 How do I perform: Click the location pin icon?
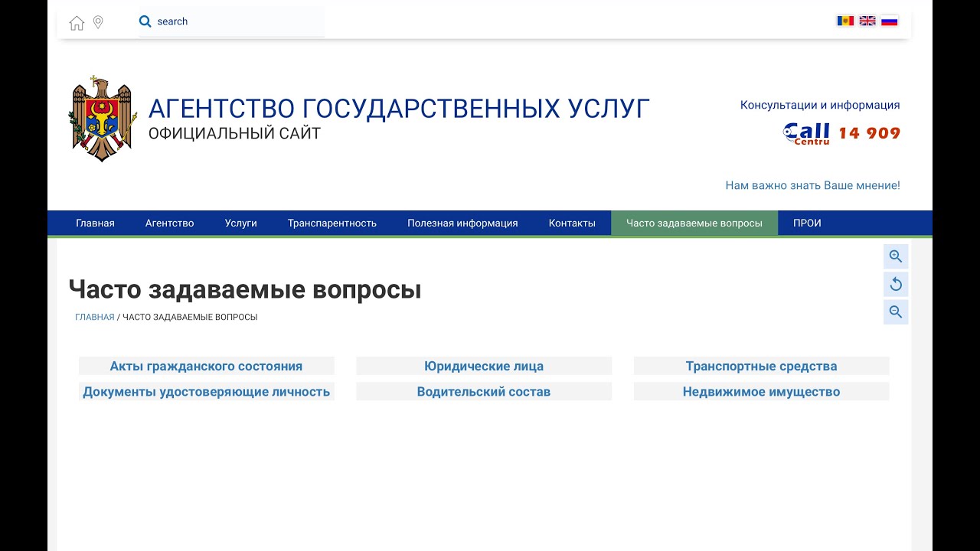click(98, 22)
